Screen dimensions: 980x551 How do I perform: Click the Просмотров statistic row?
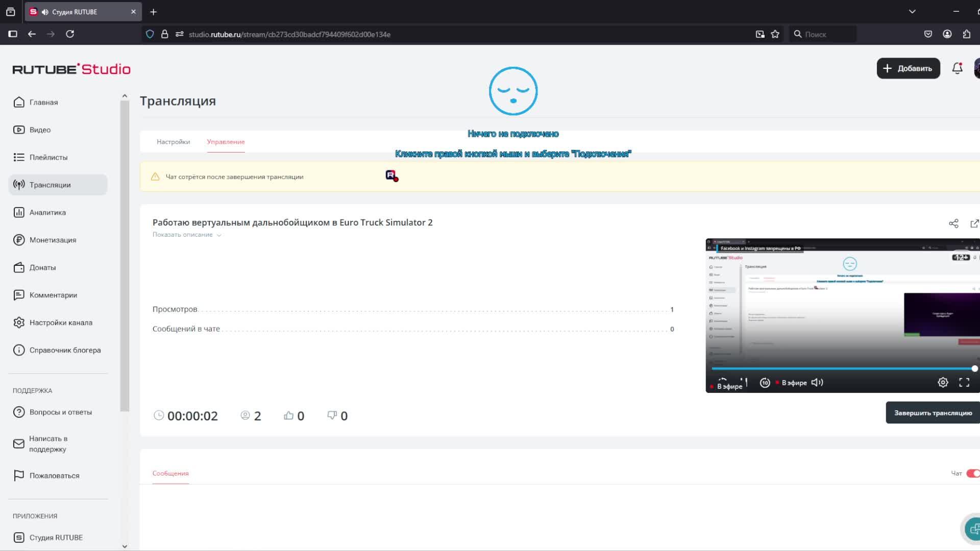pyautogui.click(x=413, y=309)
